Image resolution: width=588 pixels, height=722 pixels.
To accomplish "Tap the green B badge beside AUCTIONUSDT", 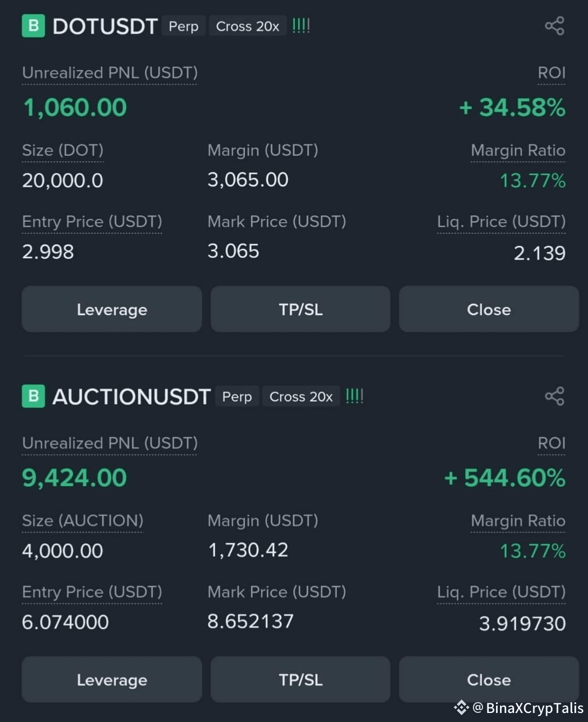I will point(33,396).
